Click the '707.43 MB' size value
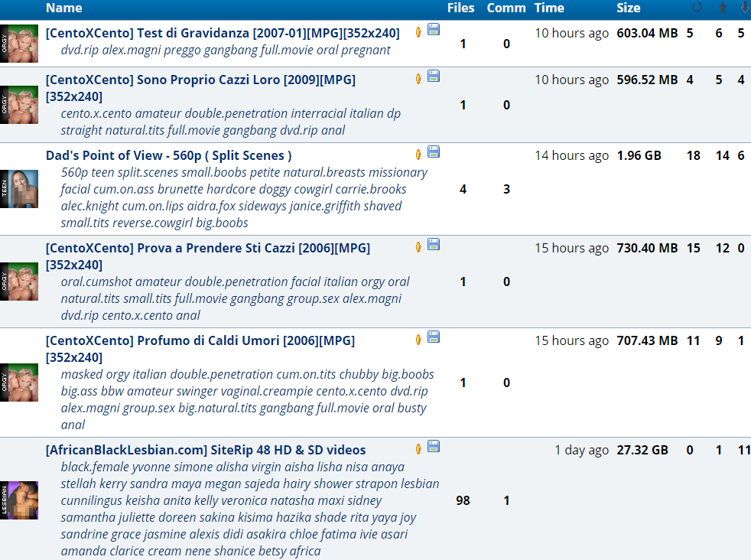Screen dimensions: 751x560 point(647,340)
